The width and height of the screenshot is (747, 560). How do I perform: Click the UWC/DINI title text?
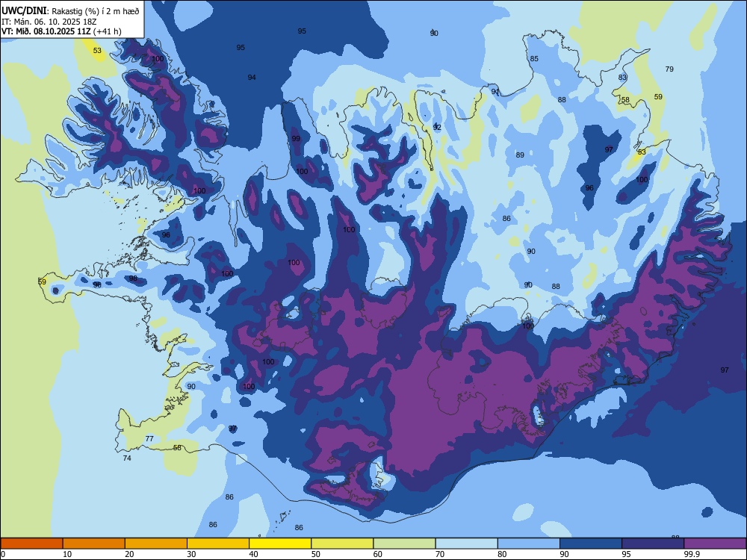coord(24,11)
